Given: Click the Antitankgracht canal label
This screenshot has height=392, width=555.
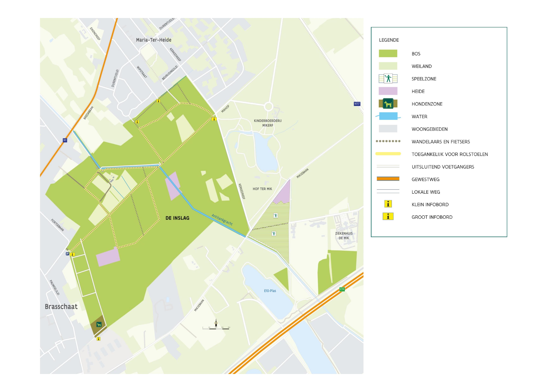Looking at the screenshot, I should click(x=222, y=220).
